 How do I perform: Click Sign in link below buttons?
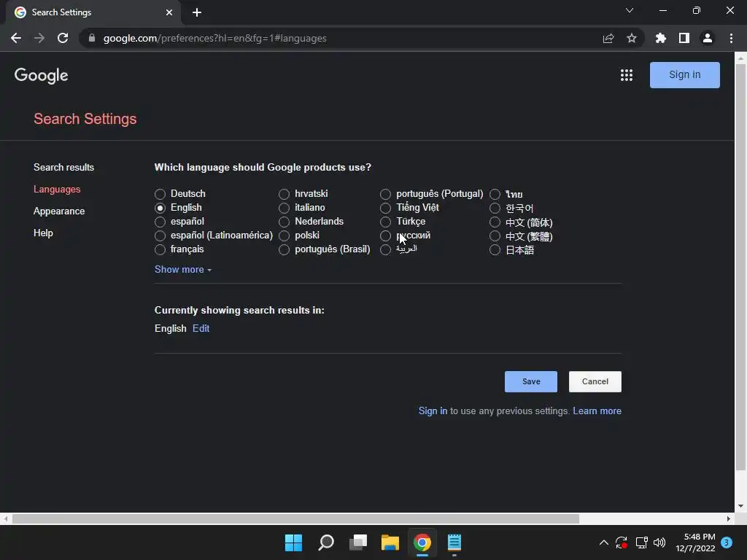point(433,411)
